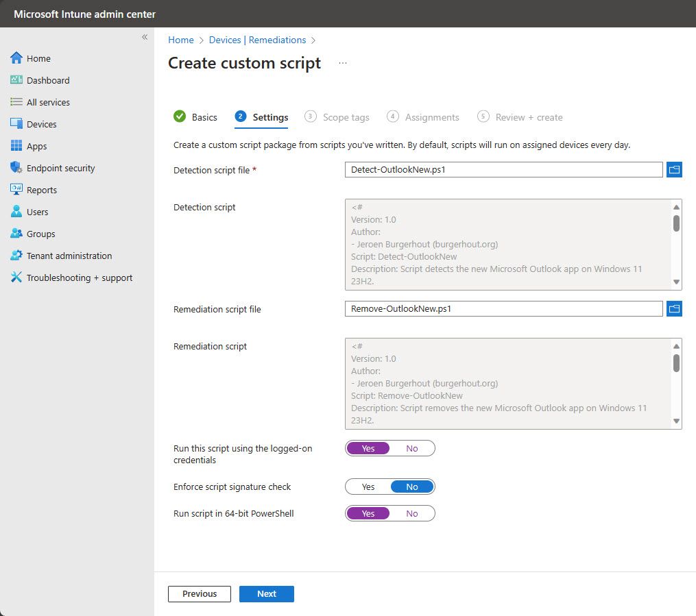
Task: Browse for detection script file folder icon
Action: pyautogui.click(x=674, y=169)
